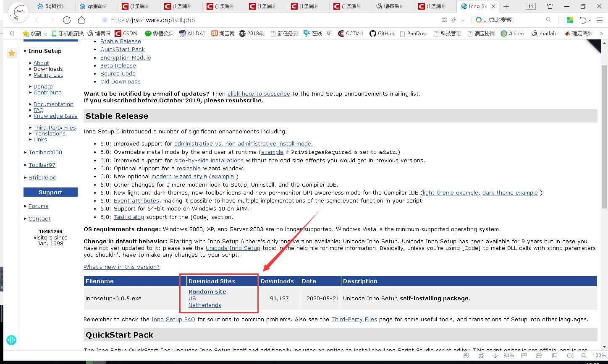Switch to the qt重命名 tab
This screenshot has height=364, width=608.
click(97, 6)
